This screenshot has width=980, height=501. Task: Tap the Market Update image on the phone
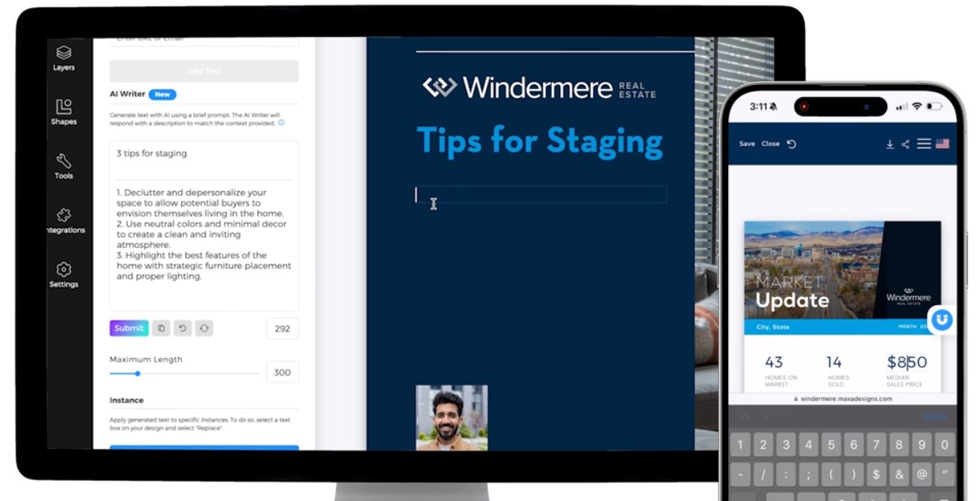click(x=842, y=271)
